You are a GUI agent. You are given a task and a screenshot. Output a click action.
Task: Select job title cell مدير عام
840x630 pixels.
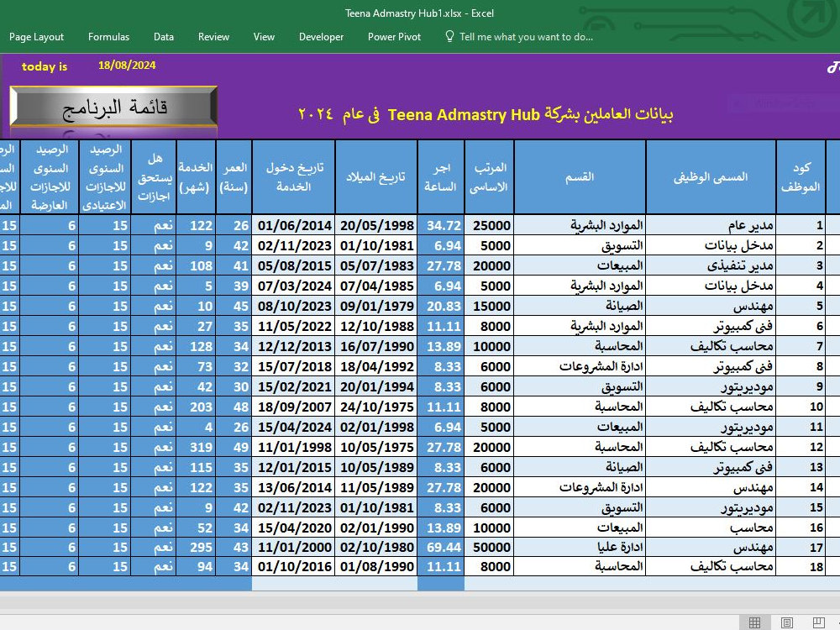point(711,225)
